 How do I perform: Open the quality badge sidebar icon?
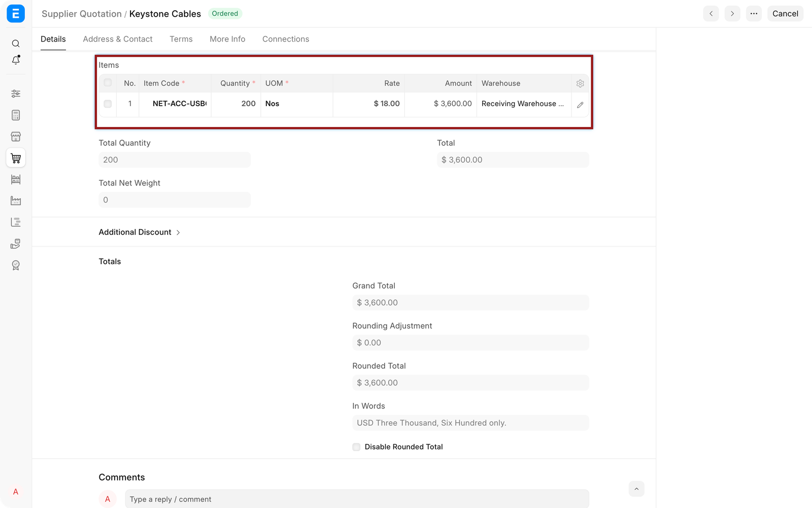[x=16, y=265]
